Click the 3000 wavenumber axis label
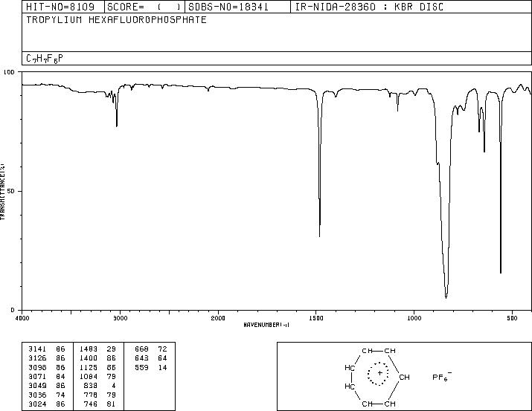Image resolution: width=532 pixels, height=411 pixels. pyautogui.click(x=120, y=318)
